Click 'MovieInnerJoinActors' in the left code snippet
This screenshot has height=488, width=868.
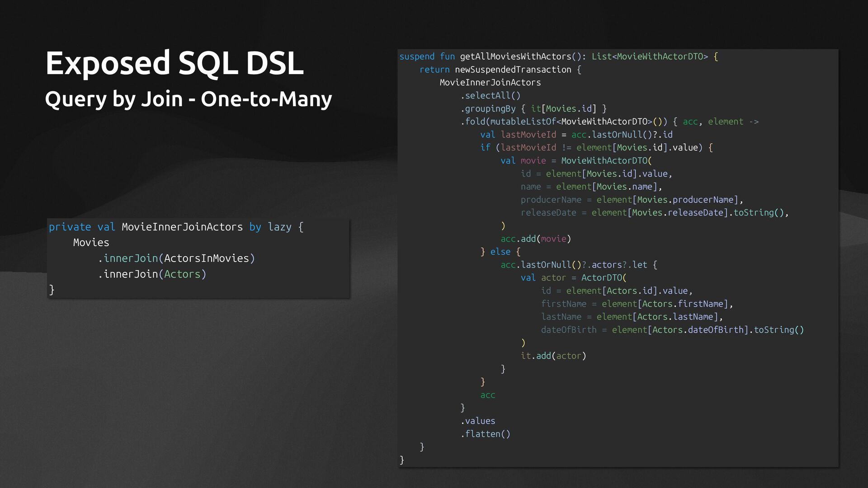pyautogui.click(x=182, y=227)
